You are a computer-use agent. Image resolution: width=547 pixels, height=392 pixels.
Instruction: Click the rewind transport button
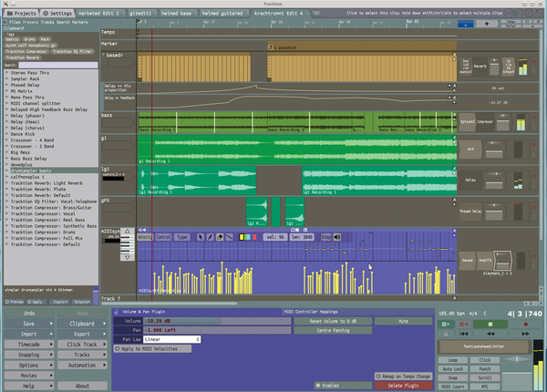point(490,334)
